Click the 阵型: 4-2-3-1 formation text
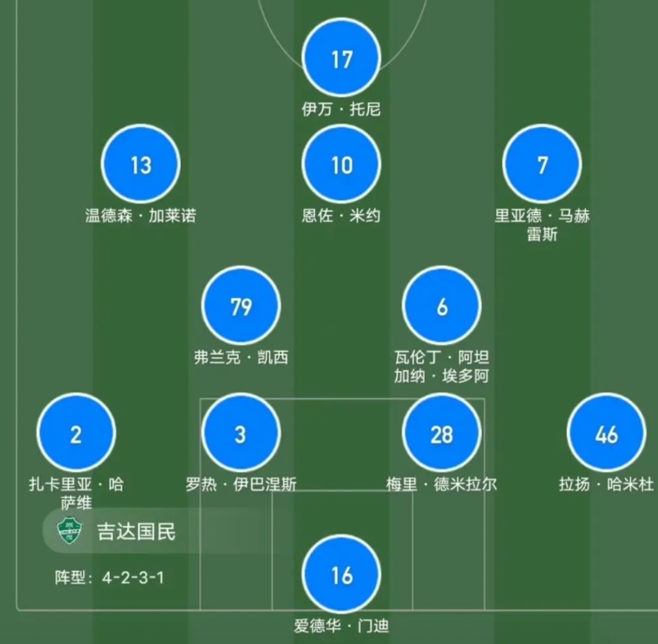 click(110, 577)
